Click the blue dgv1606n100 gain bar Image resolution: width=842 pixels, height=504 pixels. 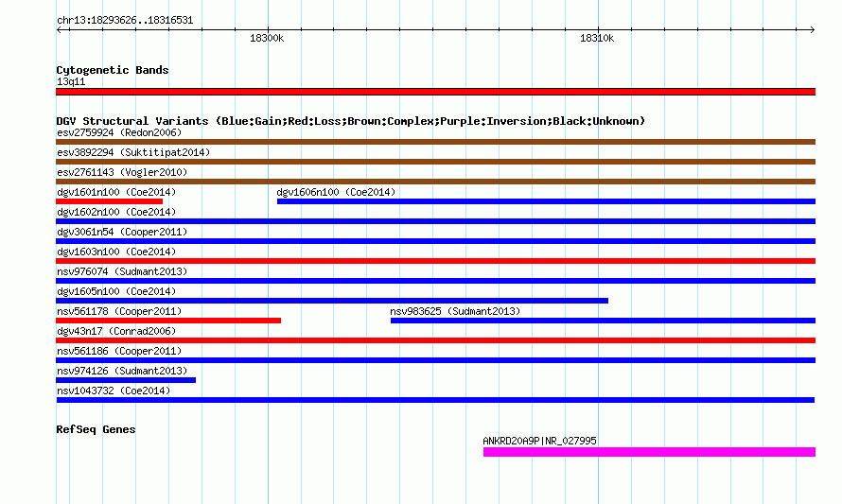tap(546, 201)
